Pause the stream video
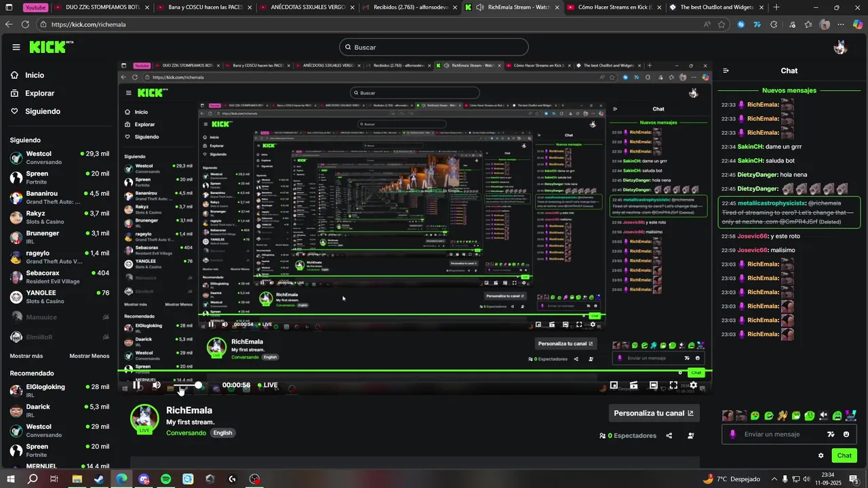Screen dimensions: 868x488 pos(136,385)
